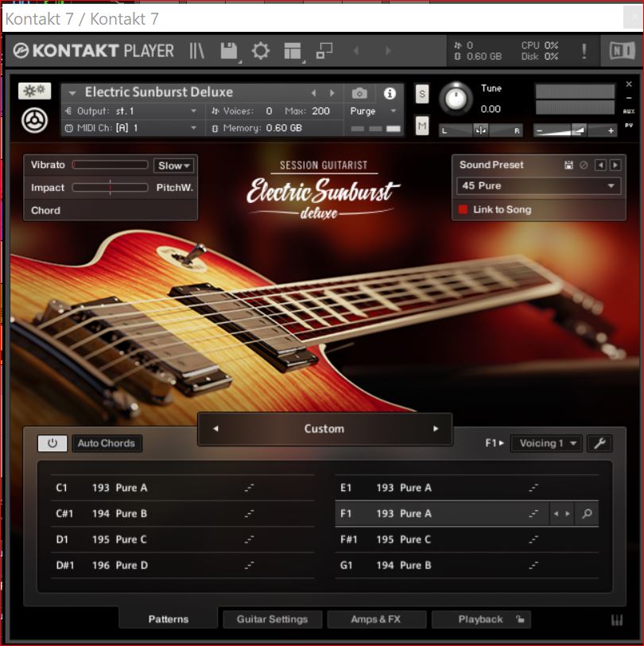Image resolution: width=644 pixels, height=646 pixels.
Task: Click the L/R pan slider
Action: pos(480,130)
